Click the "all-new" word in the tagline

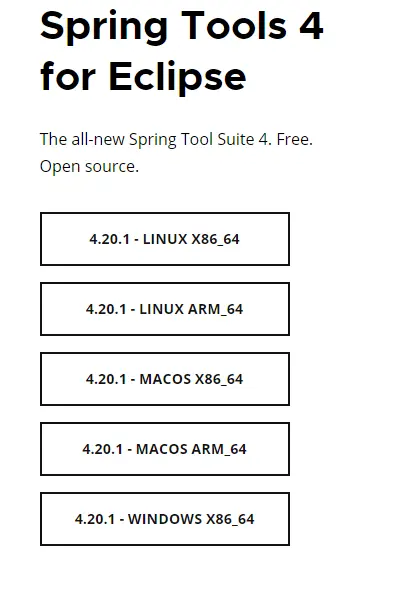pos(98,139)
